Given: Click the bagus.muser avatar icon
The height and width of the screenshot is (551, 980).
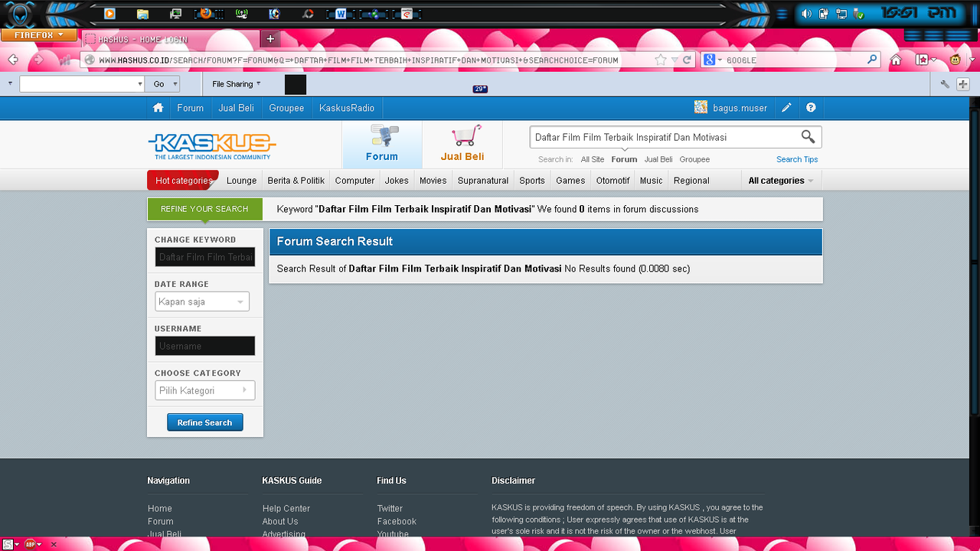Looking at the screenshot, I should tap(701, 107).
